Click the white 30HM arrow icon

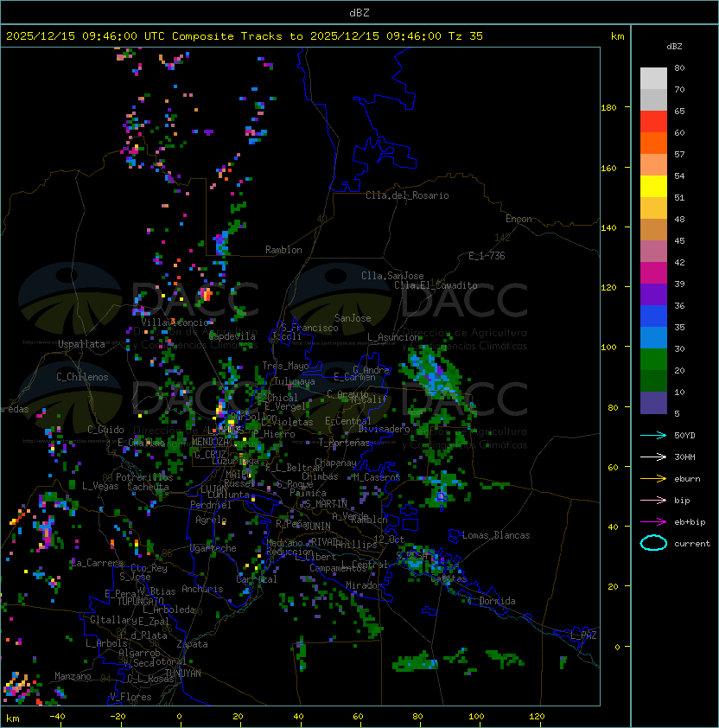[x=653, y=457]
